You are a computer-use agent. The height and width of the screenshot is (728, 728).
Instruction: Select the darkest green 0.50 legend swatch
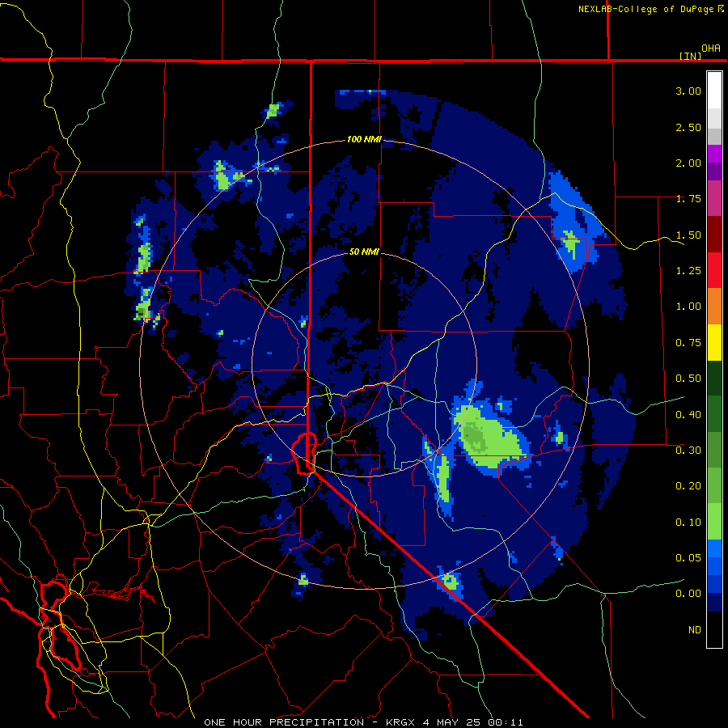(714, 378)
